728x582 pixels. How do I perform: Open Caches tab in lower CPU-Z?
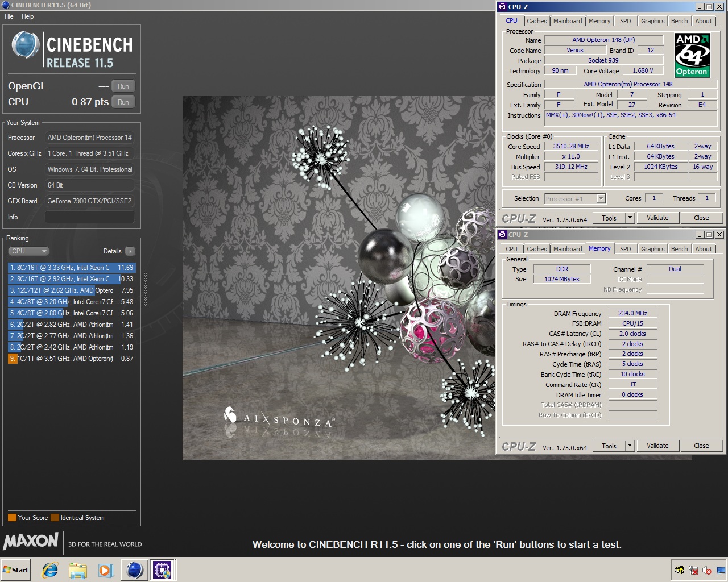536,249
